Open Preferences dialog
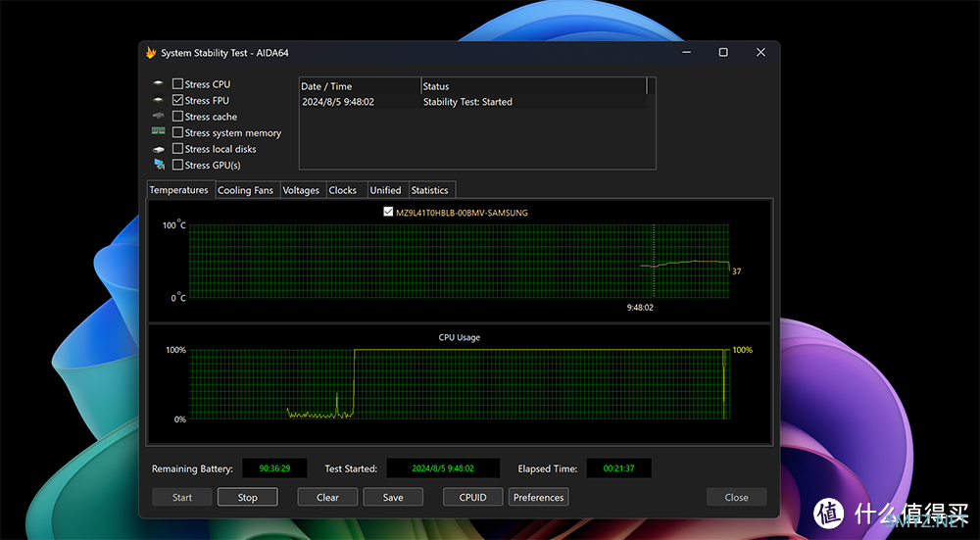 click(539, 498)
